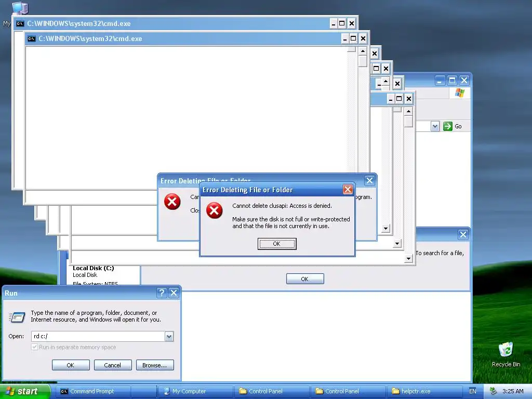Maximize the blue explorer window behind

pyautogui.click(x=452, y=81)
